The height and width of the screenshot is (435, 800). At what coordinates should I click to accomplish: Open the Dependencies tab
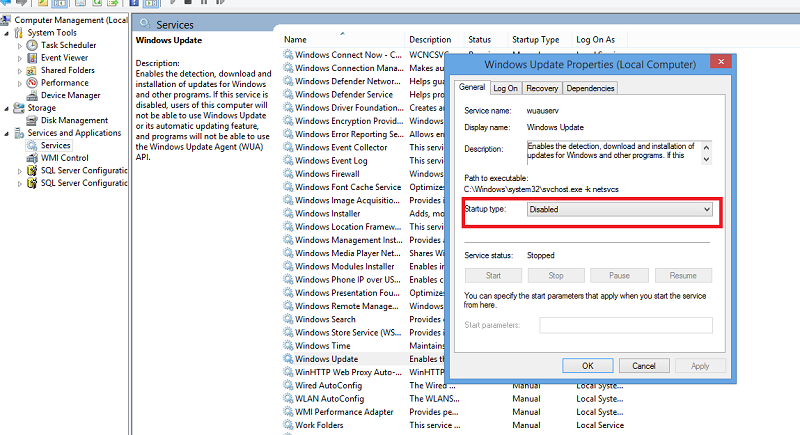coord(590,88)
